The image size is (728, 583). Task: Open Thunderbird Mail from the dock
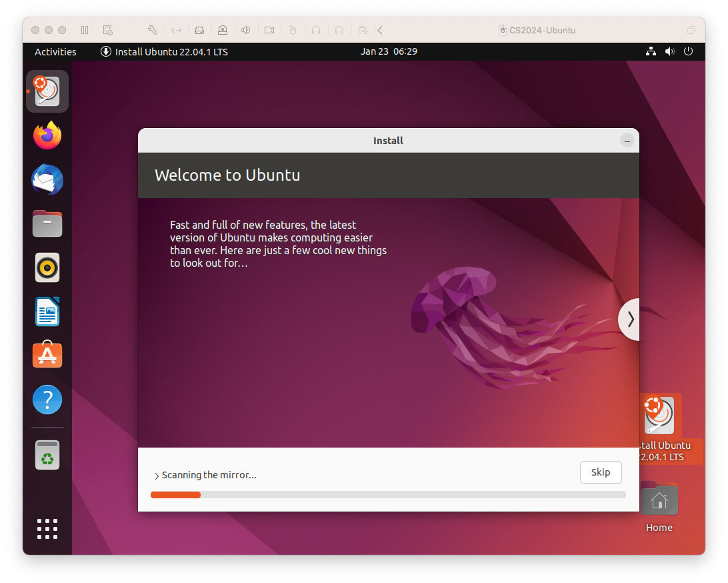pos(47,180)
